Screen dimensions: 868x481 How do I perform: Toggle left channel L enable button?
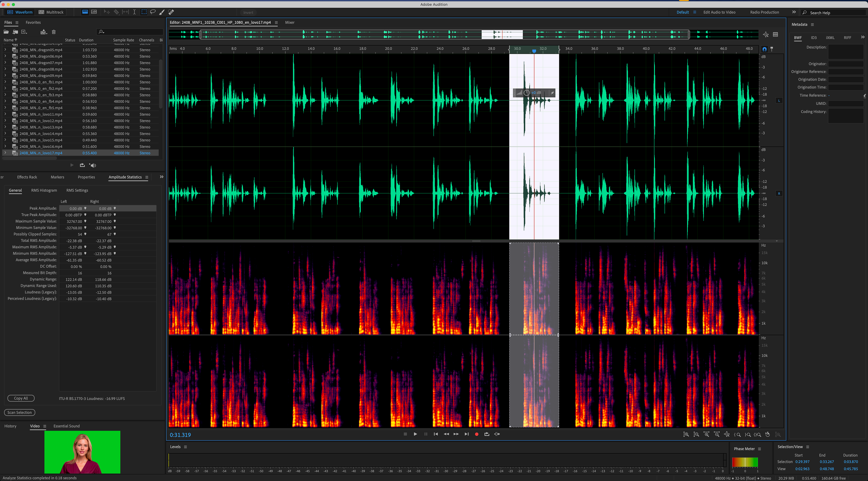(x=779, y=100)
